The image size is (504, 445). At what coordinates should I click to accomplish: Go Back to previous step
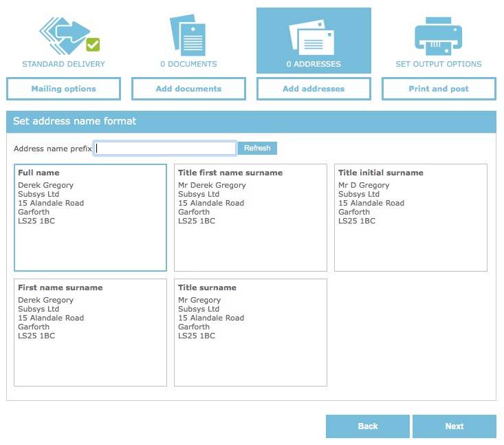point(368,426)
